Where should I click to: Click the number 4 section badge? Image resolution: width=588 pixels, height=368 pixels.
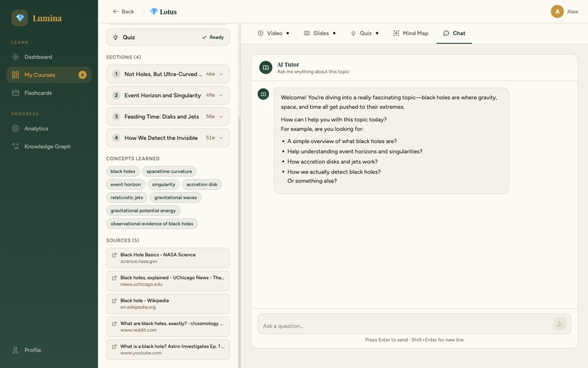click(x=116, y=138)
